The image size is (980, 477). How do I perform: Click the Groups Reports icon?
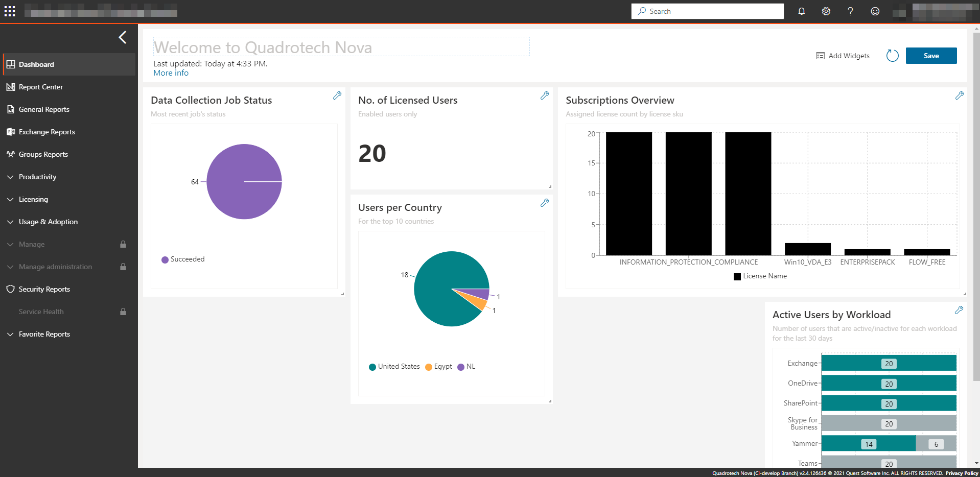coord(11,154)
